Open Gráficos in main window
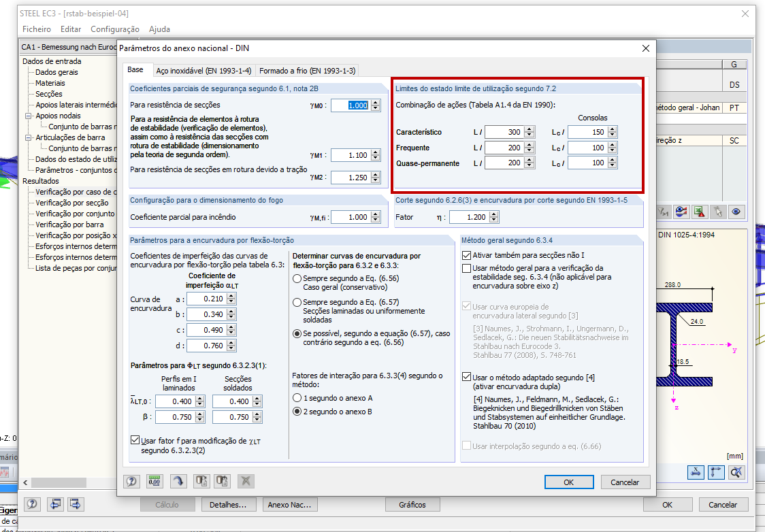 click(412, 505)
